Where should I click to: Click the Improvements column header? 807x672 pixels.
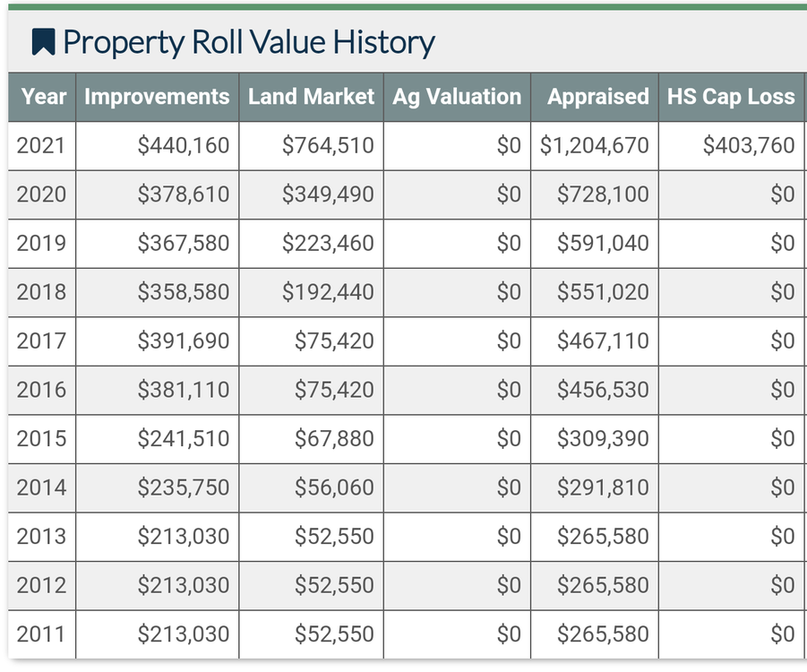click(x=157, y=97)
